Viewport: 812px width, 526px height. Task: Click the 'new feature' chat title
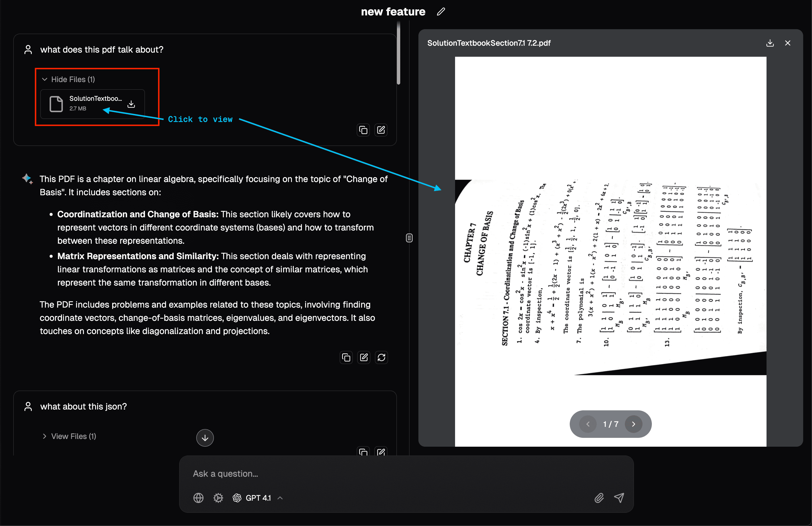(393, 12)
